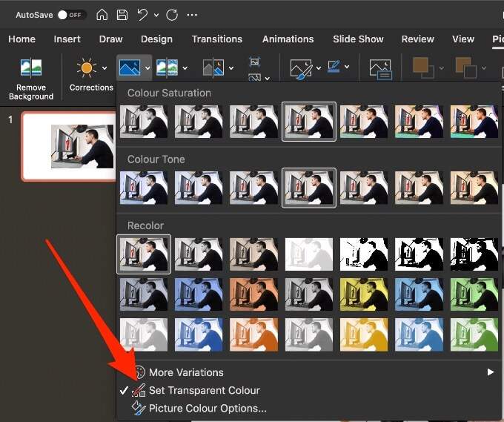The height and width of the screenshot is (422, 504).
Task: Choose first Colour Saturation thumbnail
Action: [x=144, y=122]
